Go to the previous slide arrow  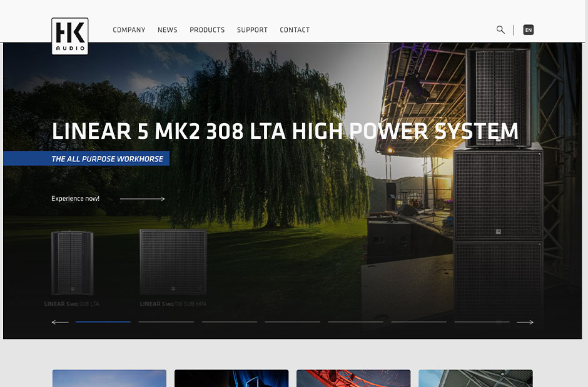pyautogui.click(x=60, y=322)
